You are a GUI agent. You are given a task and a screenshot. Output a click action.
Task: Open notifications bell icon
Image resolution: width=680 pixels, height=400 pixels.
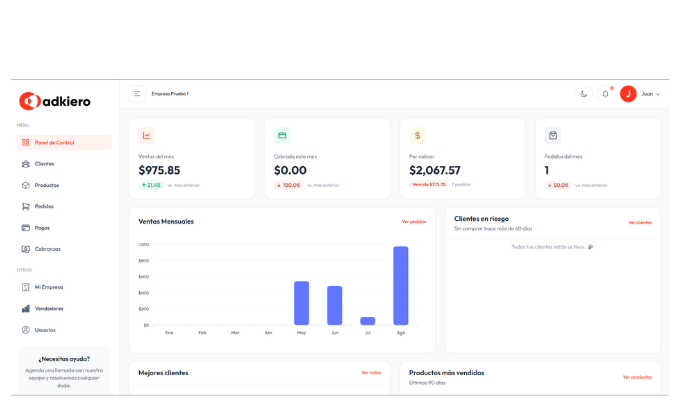click(x=605, y=94)
